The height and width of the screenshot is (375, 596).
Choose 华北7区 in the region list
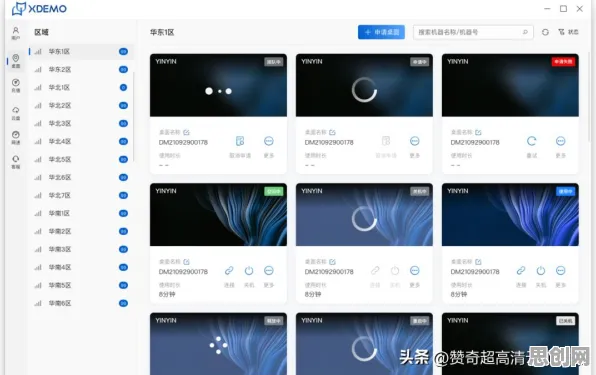click(x=81, y=195)
